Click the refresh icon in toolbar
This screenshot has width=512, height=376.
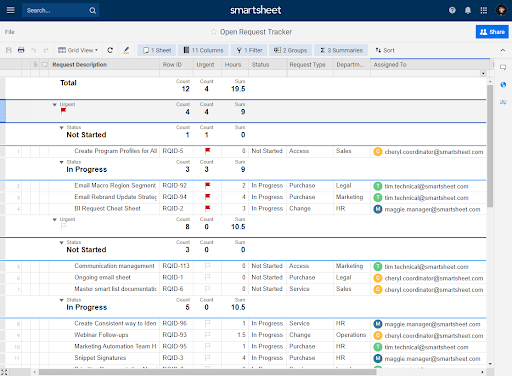[110, 50]
